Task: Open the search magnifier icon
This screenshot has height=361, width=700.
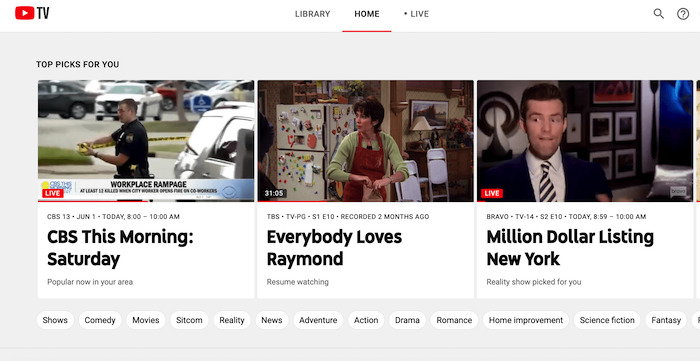Action: click(658, 14)
